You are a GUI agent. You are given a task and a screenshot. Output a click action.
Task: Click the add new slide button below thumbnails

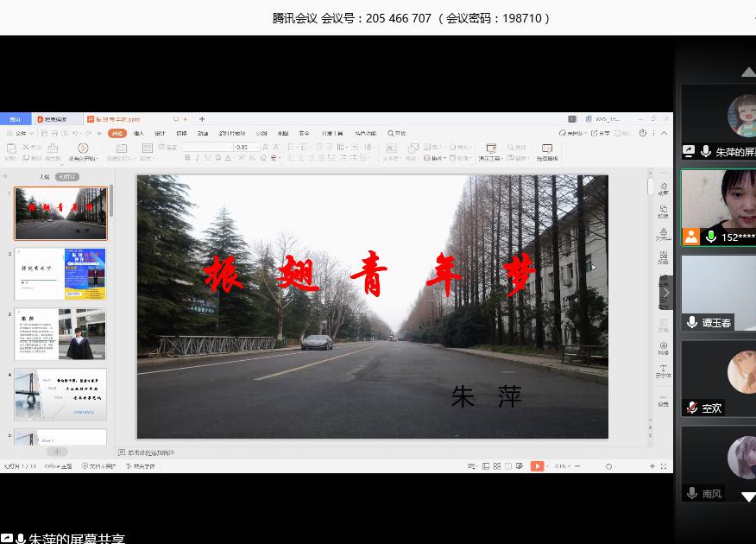click(x=57, y=451)
